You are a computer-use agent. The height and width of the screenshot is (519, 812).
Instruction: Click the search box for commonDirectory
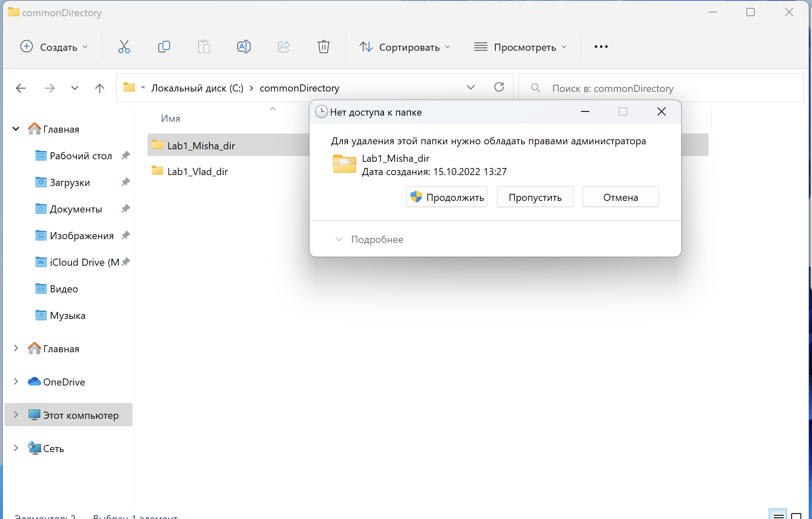point(661,88)
